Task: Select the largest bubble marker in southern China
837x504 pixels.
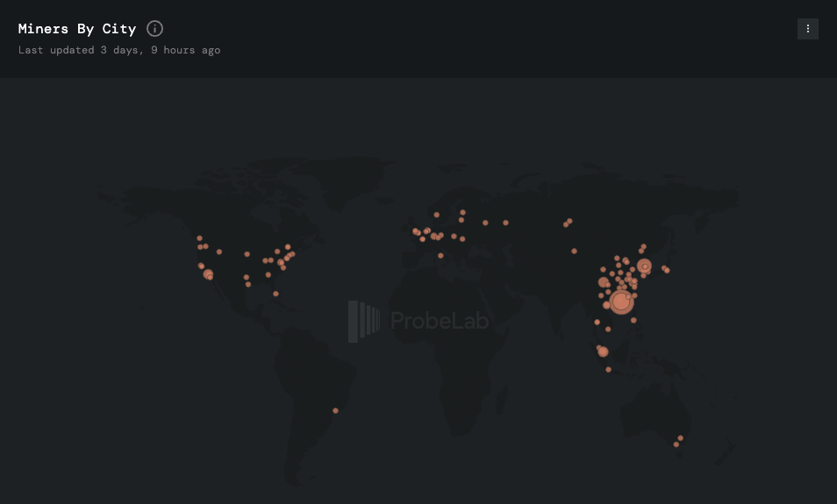Action: [x=621, y=302]
